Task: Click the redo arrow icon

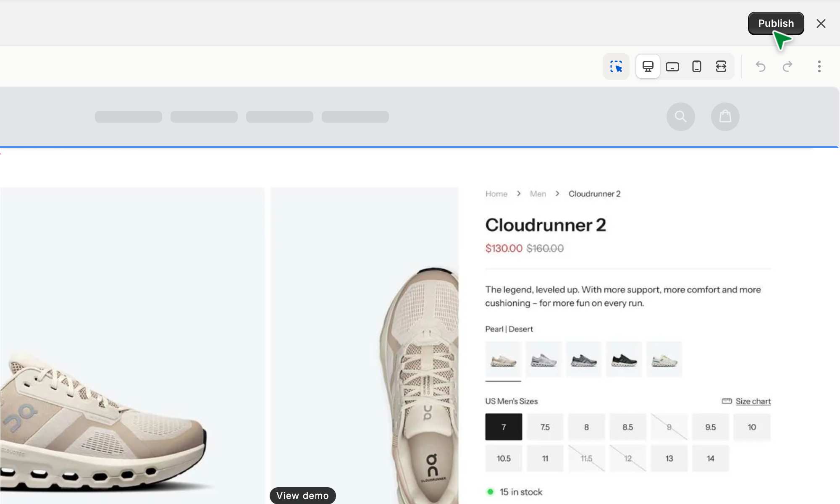Action: click(x=787, y=66)
